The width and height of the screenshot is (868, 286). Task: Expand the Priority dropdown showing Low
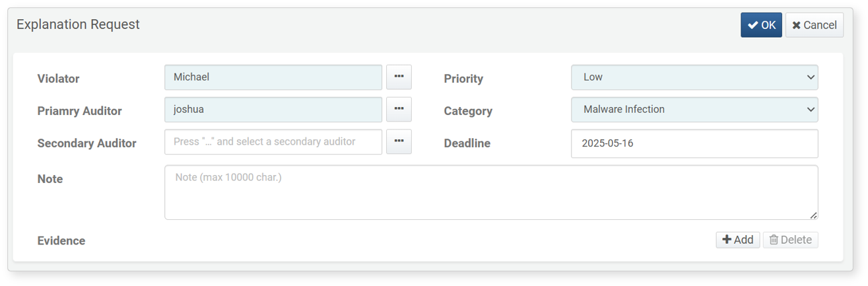tap(694, 77)
